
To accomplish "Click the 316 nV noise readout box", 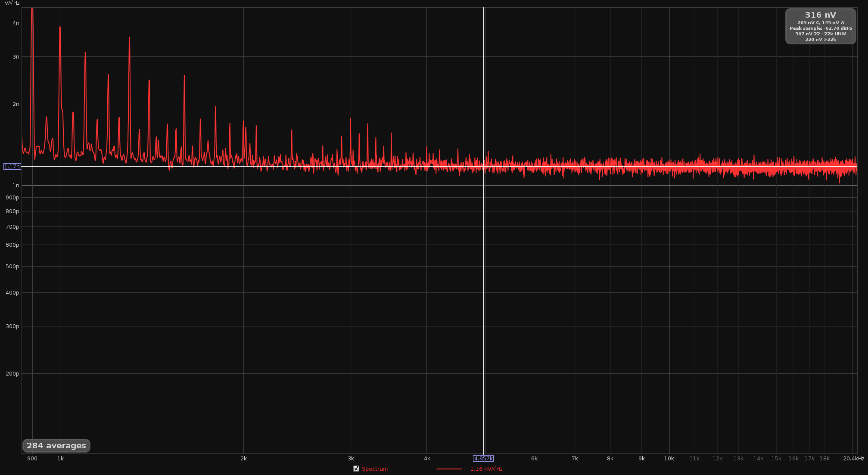I will [821, 26].
